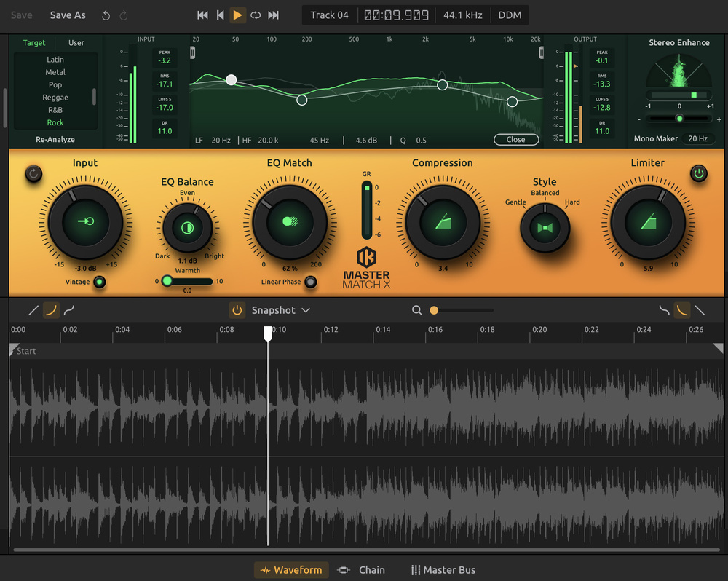This screenshot has width=728, height=581.
Task: Click the waveform horizontal scrollbar
Action: (x=366, y=550)
